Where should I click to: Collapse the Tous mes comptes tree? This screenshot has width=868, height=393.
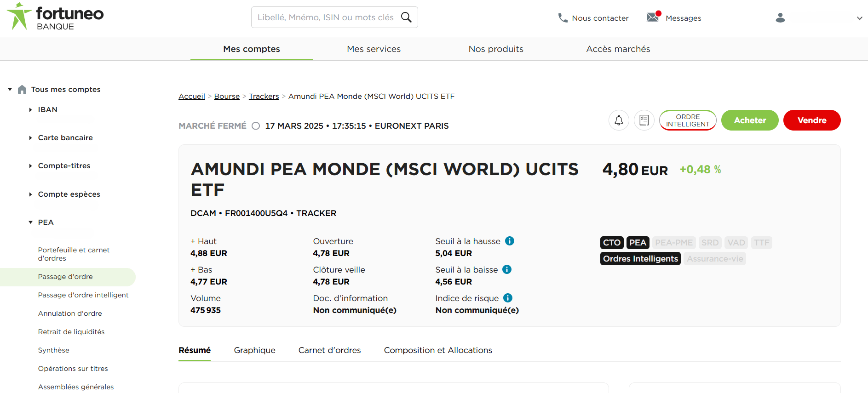click(10, 89)
